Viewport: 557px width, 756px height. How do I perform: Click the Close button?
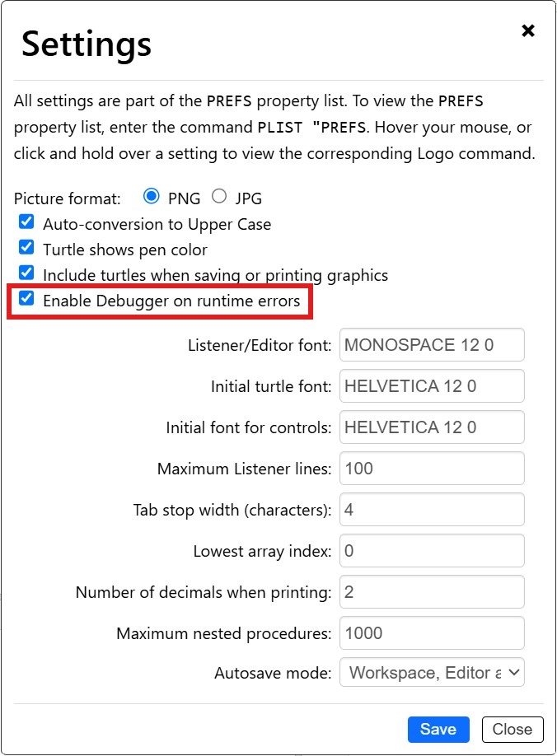512,730
